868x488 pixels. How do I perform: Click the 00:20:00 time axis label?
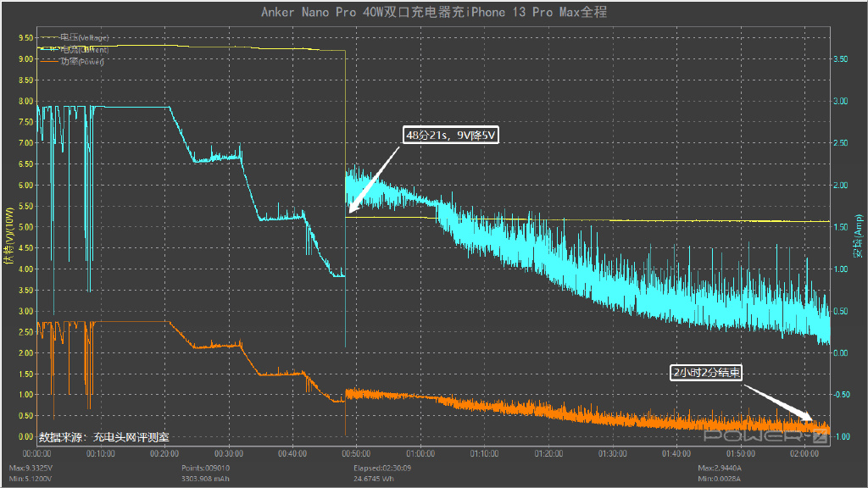click(x=164, y=454)
